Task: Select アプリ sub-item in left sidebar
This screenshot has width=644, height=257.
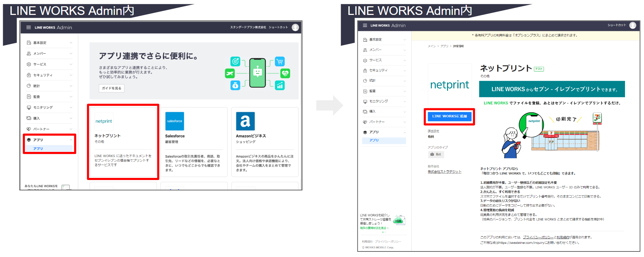Action: [x=50, y=148]
